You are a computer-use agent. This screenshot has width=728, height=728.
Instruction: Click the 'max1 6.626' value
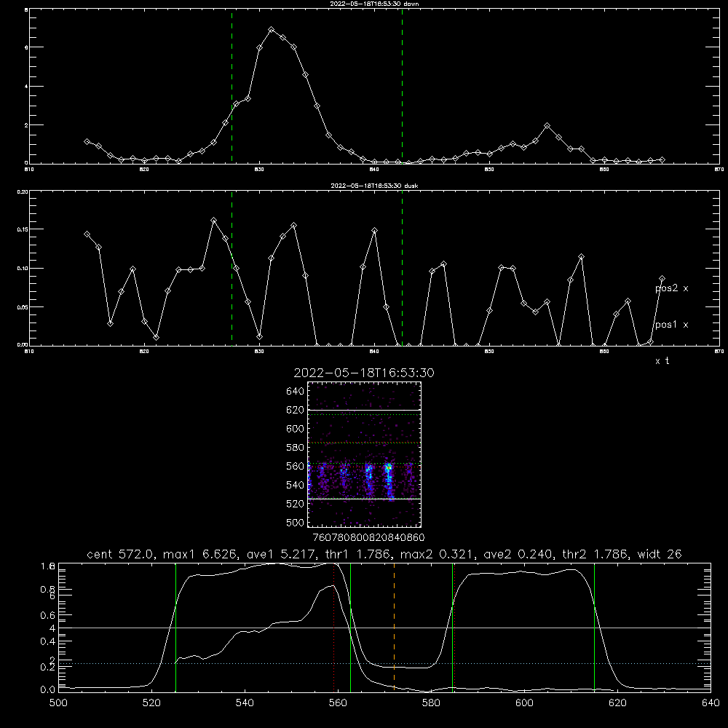click(x=201, y=554)
